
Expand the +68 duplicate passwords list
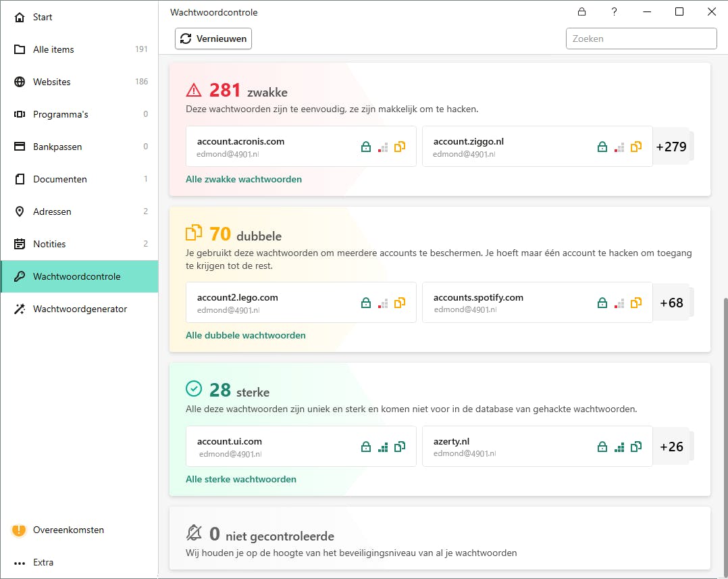pos(671,303)
